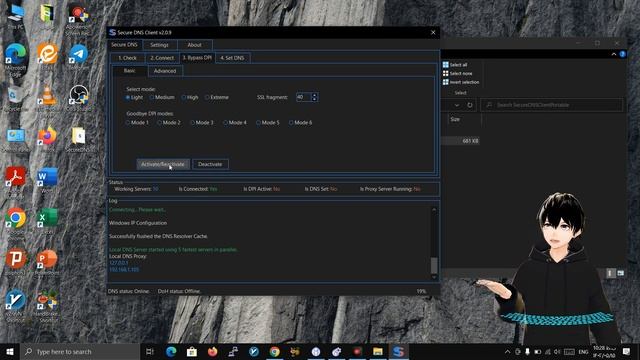Open the OBS Studio desktop shortcut
Viewport: 640px width, 360px height.
[x=78, y=98]
